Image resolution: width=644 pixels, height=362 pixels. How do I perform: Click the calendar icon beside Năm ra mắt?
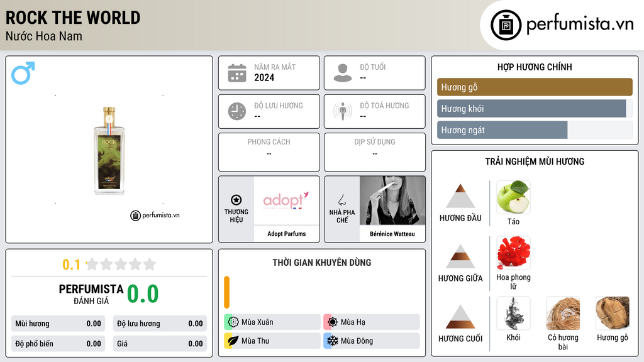(x=237, y=73)
